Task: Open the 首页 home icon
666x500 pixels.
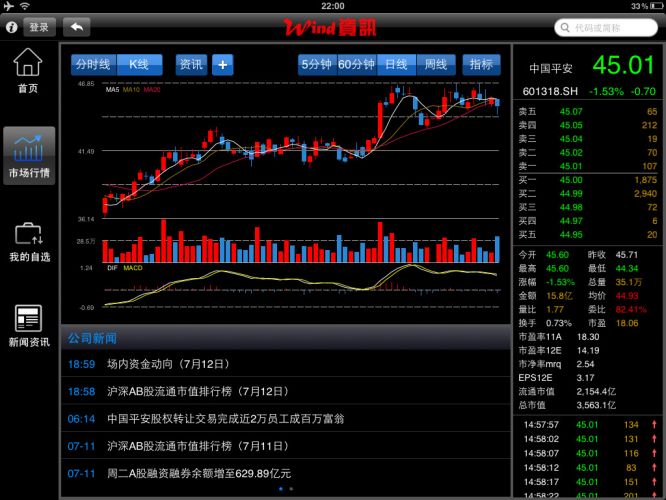Action: [x=28, y=70]
